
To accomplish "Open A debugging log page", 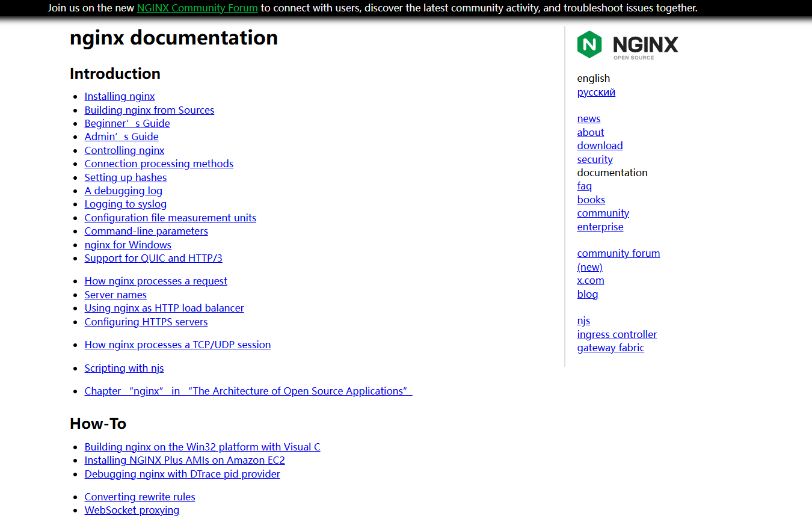I will pyautogui.click(x=123, y=191).
